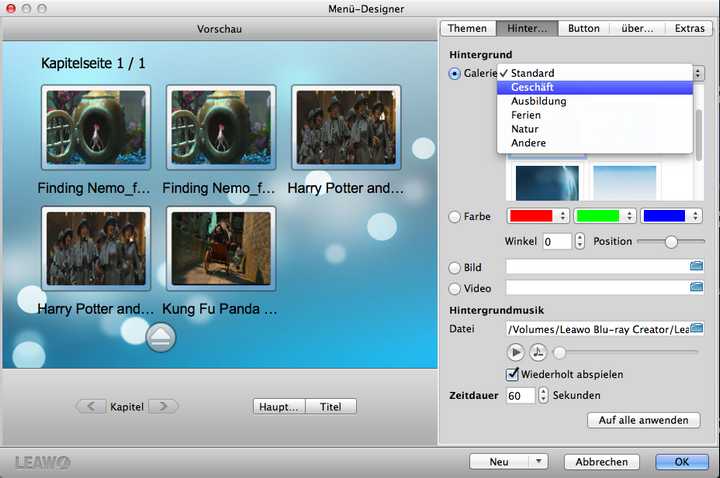
Task: Open the red color dropdown
Action: point(538,216)
